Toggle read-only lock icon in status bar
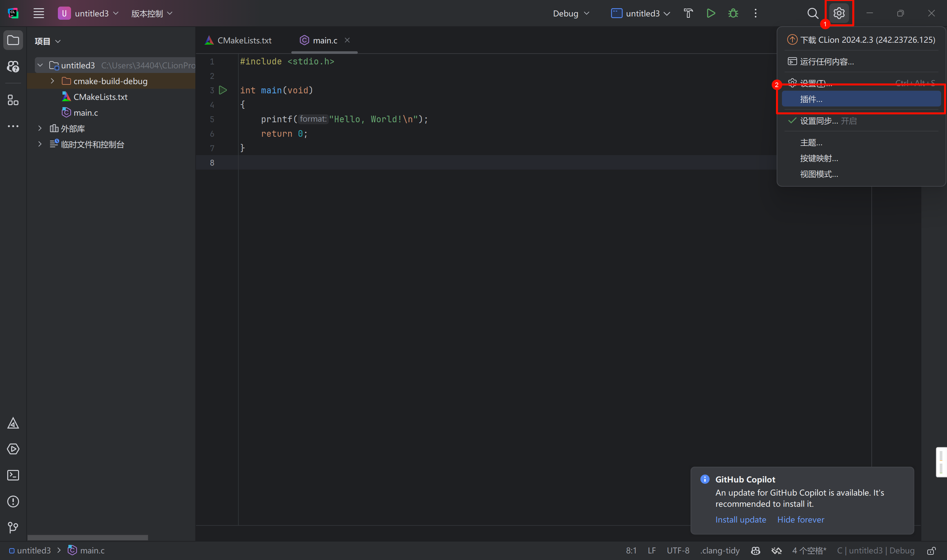Viewport: 947px width, 560px height. pyautogui.click(x=931, y=550)
